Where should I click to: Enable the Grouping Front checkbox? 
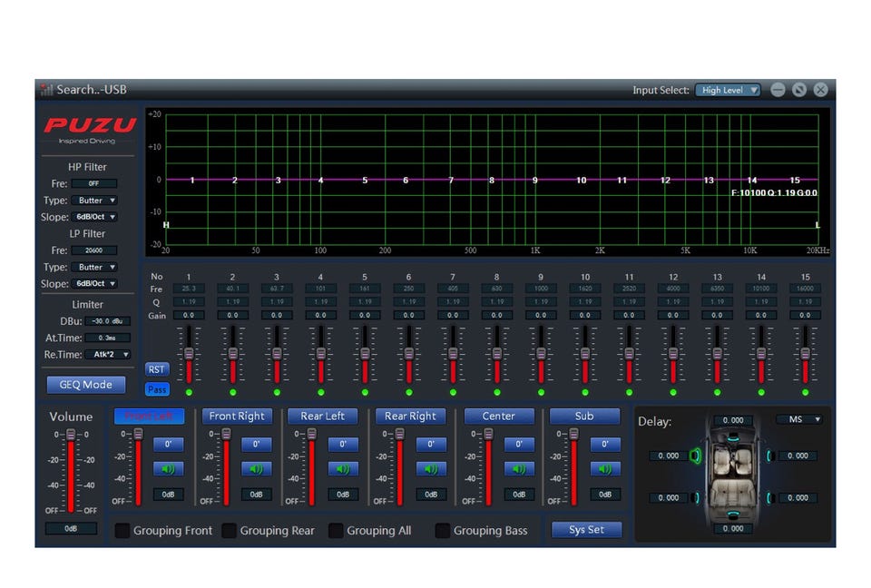click(x=122, y=531)
